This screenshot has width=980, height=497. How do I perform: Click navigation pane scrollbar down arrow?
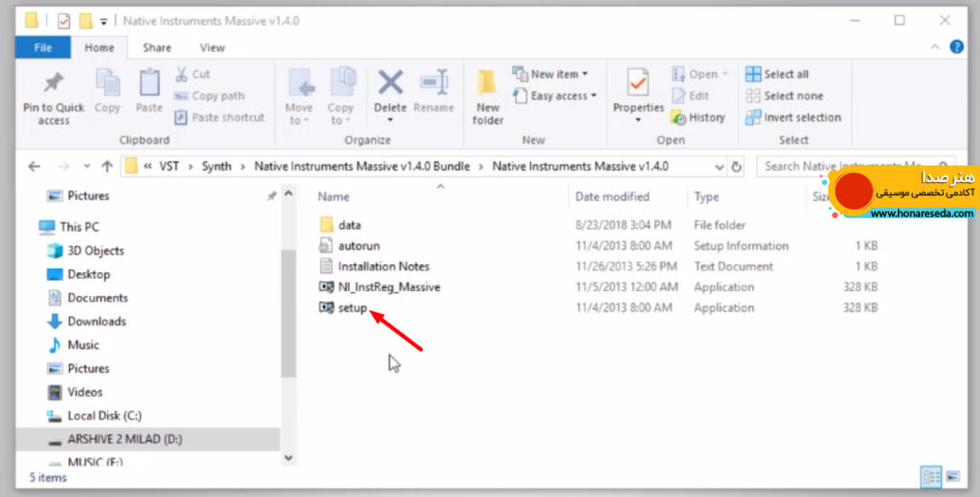click(288, 458)
